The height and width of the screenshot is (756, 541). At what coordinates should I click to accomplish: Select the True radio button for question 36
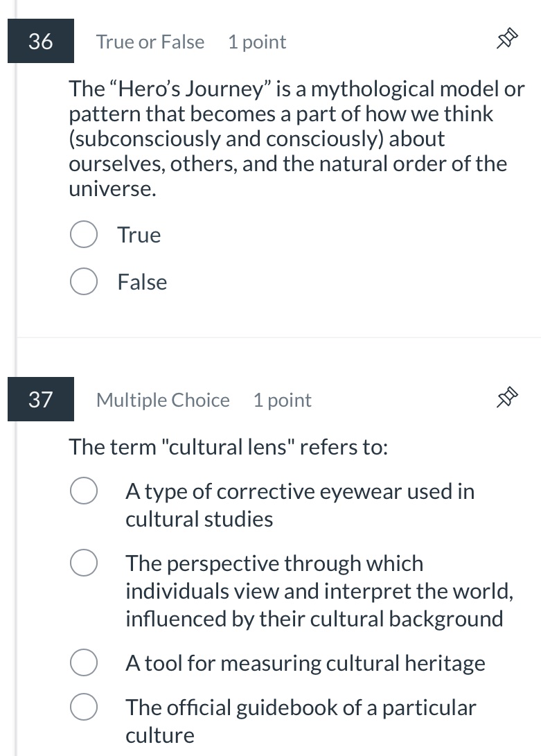coord(83,234)
